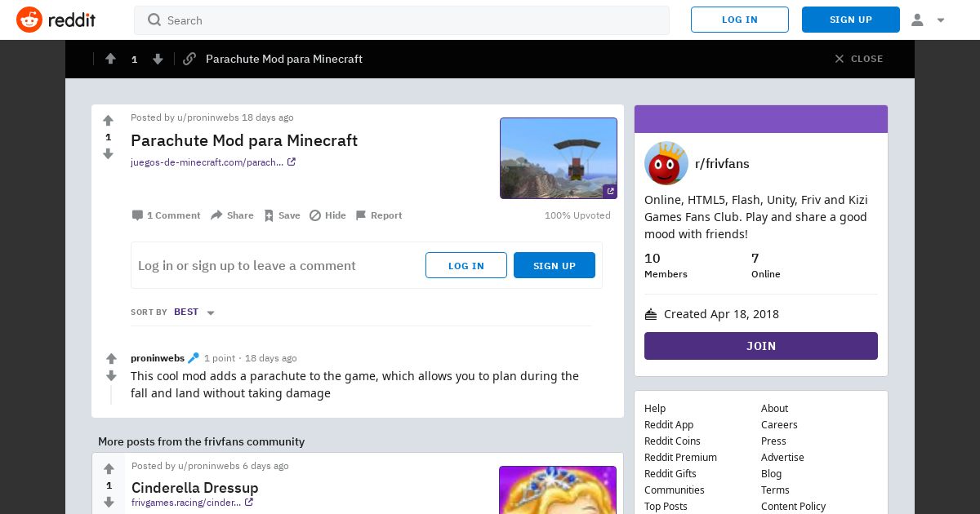Click the '7 Online' count
Image resolution: width=980 pixels, height=514 pixels.
766,265
